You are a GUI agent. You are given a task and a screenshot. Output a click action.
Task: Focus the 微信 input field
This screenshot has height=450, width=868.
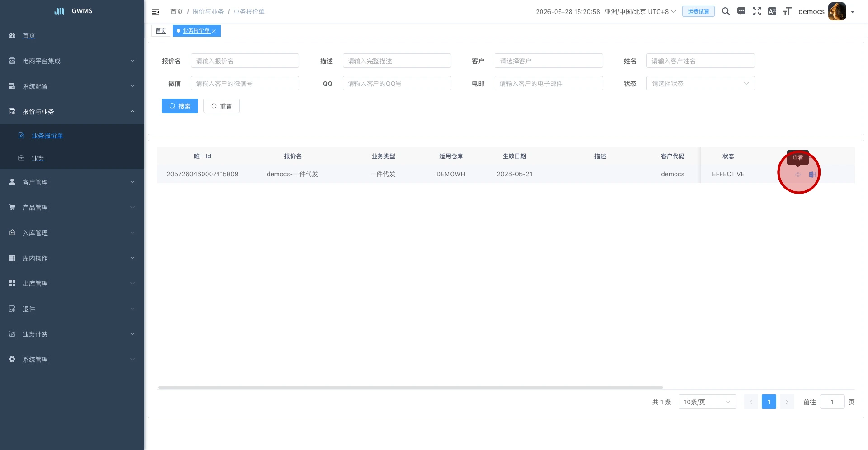[245, 83]
